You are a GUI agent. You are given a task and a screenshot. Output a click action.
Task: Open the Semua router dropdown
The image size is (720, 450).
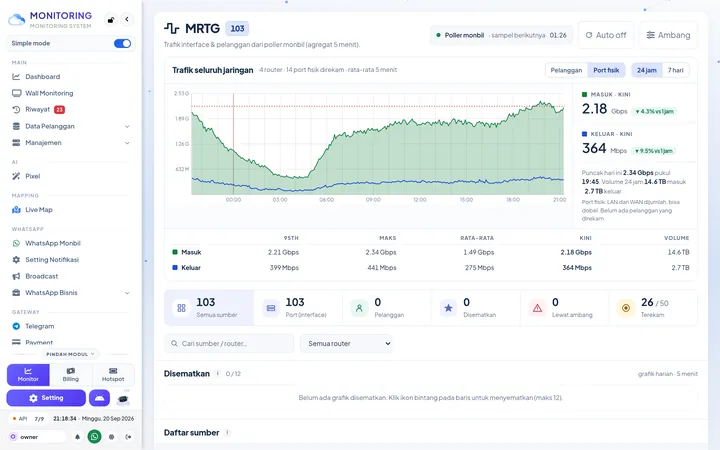click(346, 343)
